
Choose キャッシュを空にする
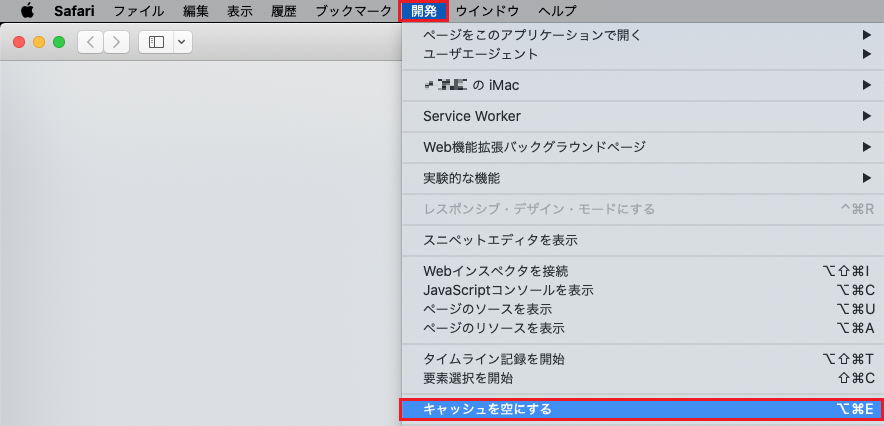click(x=643, y=409)
